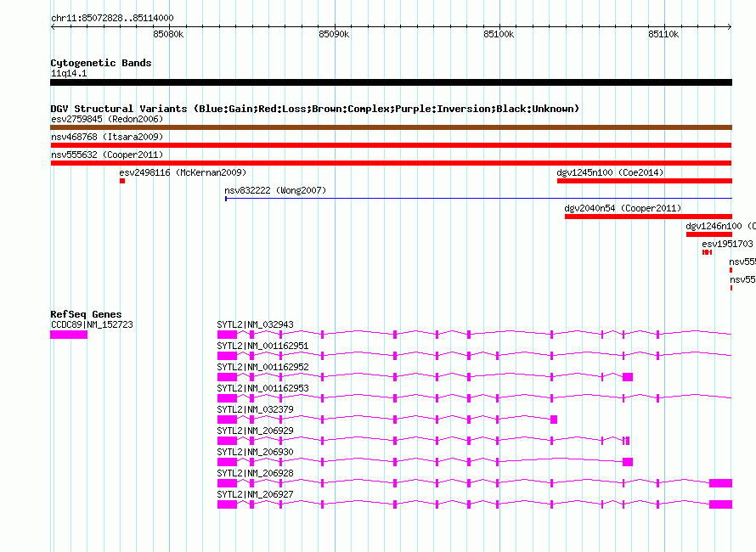
Task: Open the SYTL2|NM_206930 transcript label
Action: [x=255, y=452]
